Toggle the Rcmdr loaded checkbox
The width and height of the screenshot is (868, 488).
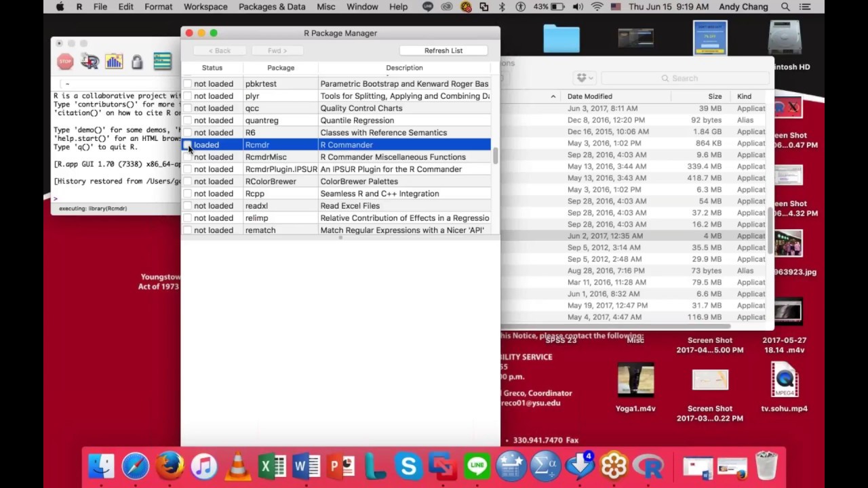[x=187, y=145]
